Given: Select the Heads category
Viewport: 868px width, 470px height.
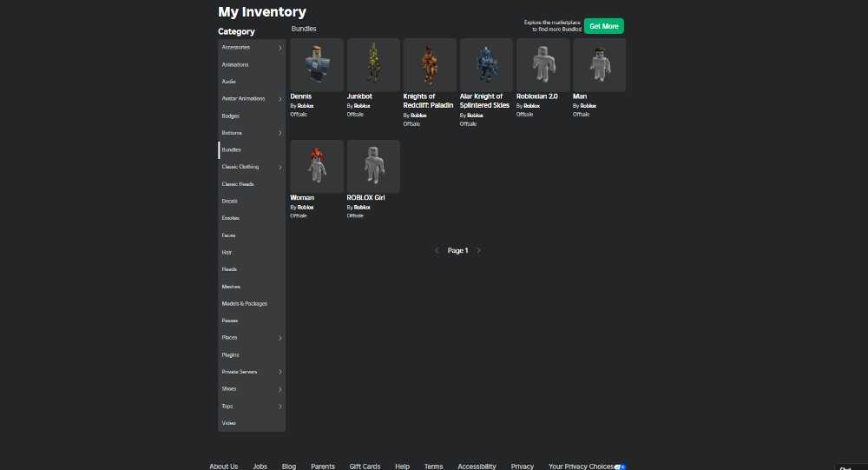Looking at the screenshot, I should [252, 269].
